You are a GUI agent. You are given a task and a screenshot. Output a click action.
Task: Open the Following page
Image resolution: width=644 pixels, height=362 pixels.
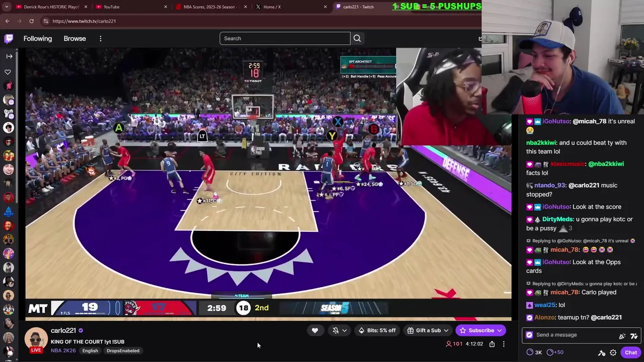click(38, 39)
